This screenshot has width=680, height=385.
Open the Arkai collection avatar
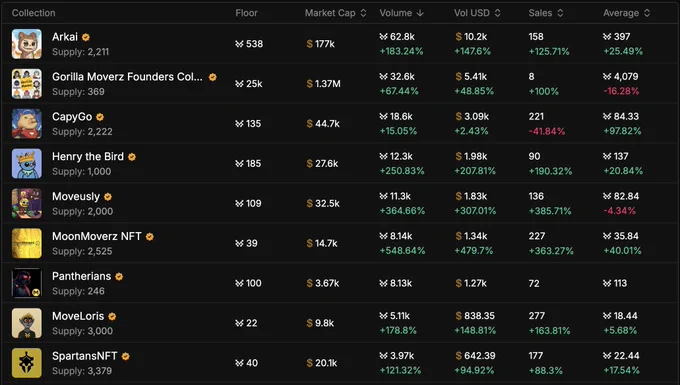[27, 44]
